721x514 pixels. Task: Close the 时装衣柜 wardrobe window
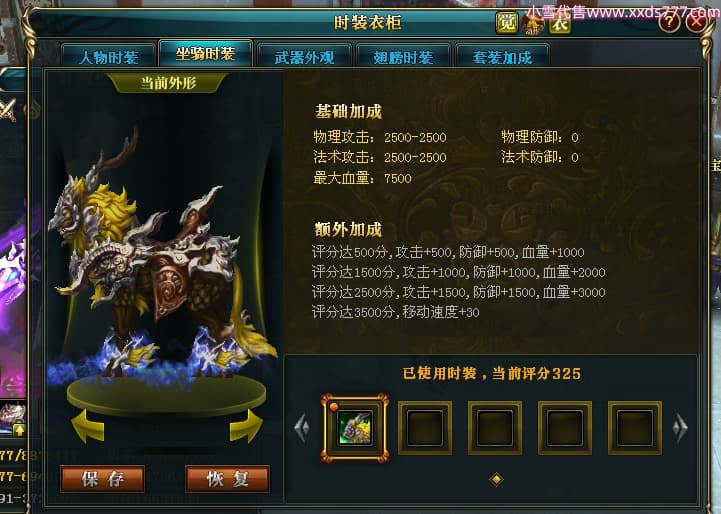click(x=697, y=21)
